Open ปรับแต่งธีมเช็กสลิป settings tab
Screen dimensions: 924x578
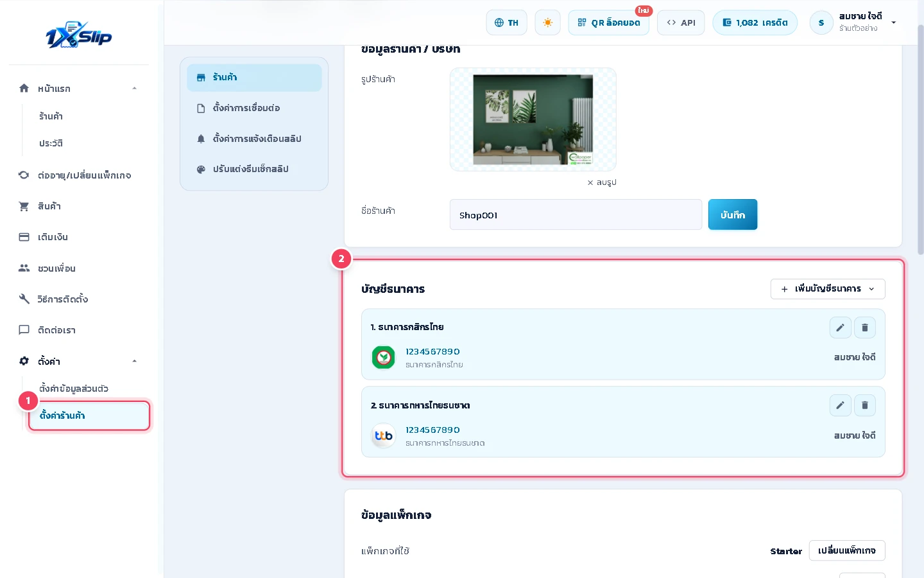point(254,169)
